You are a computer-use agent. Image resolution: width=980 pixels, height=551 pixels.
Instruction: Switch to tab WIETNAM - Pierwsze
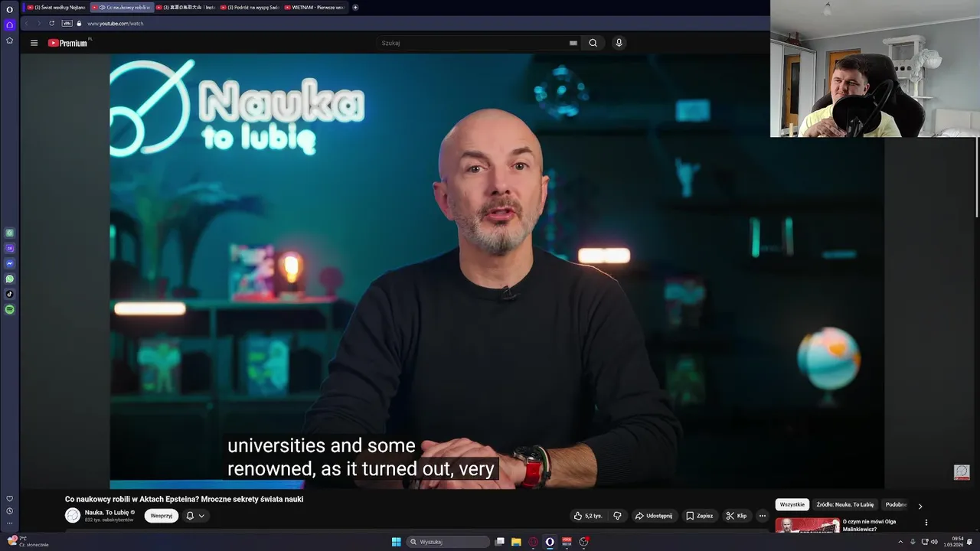point(315,7)
